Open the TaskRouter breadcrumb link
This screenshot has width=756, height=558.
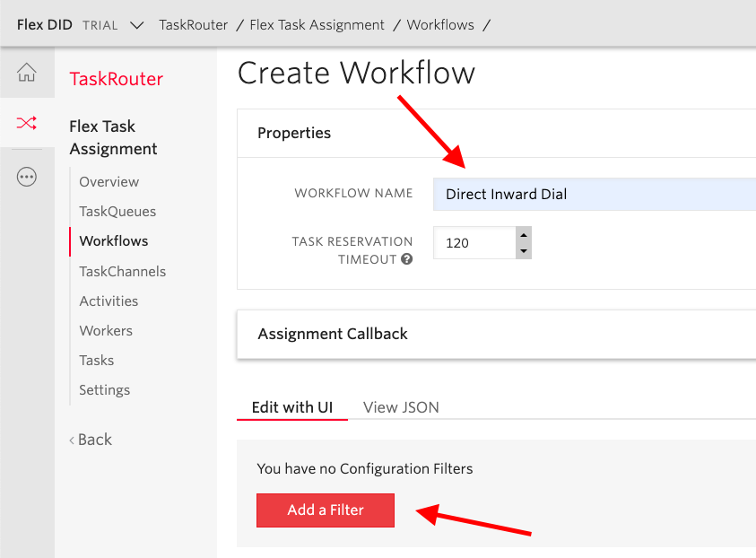point(194,25)
